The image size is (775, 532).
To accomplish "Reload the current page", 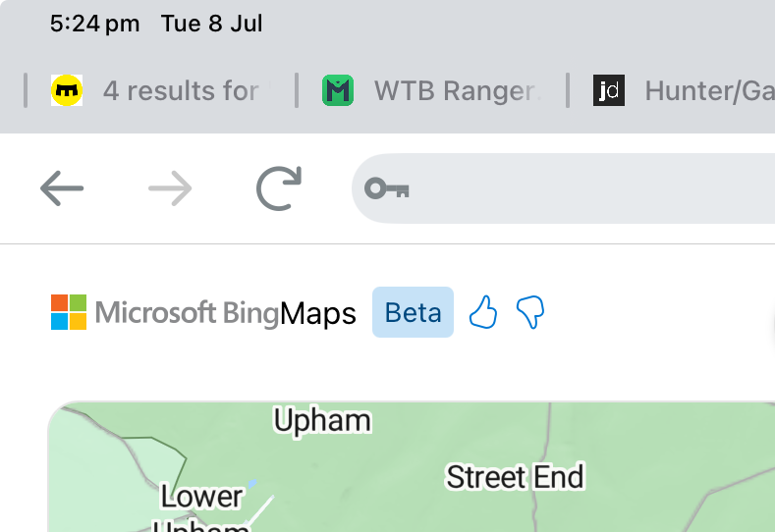I will click(279, 188).
